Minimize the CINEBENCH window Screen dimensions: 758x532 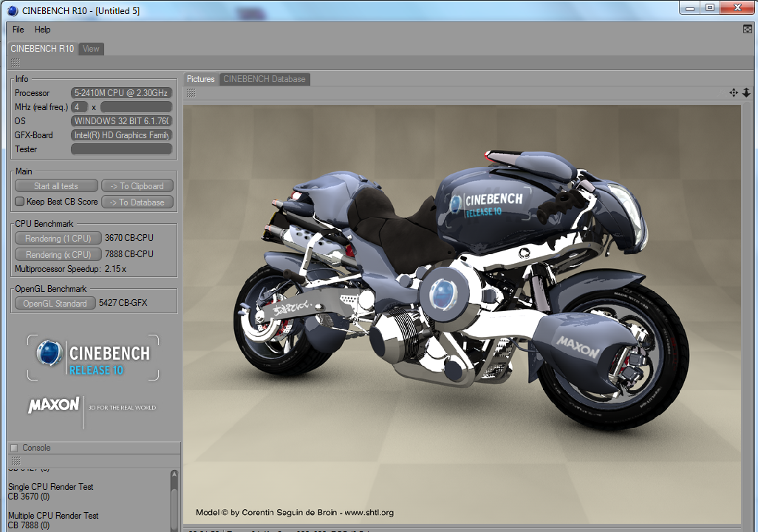coord(690,7)
